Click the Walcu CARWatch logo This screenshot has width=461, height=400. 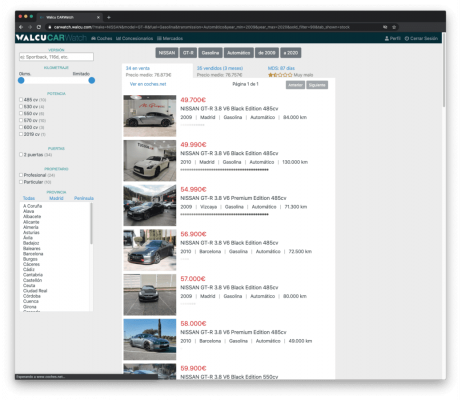click(51, 38)
